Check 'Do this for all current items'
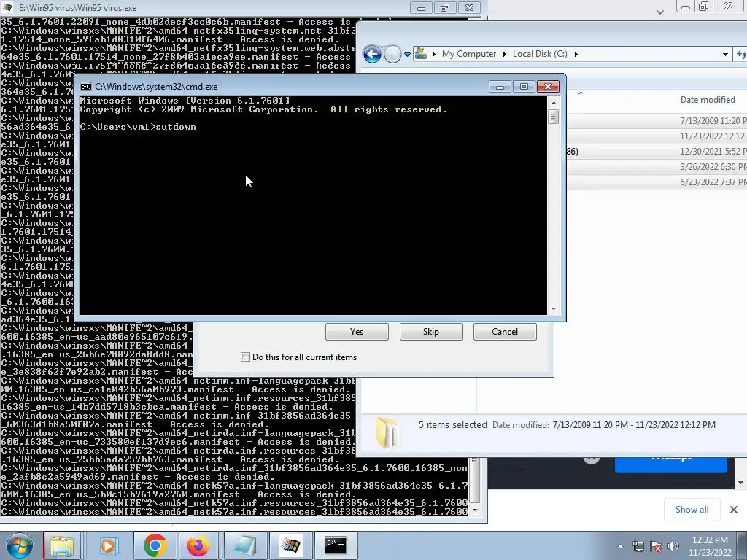Viewport: 747px width, 560px height. coord(245,357)
